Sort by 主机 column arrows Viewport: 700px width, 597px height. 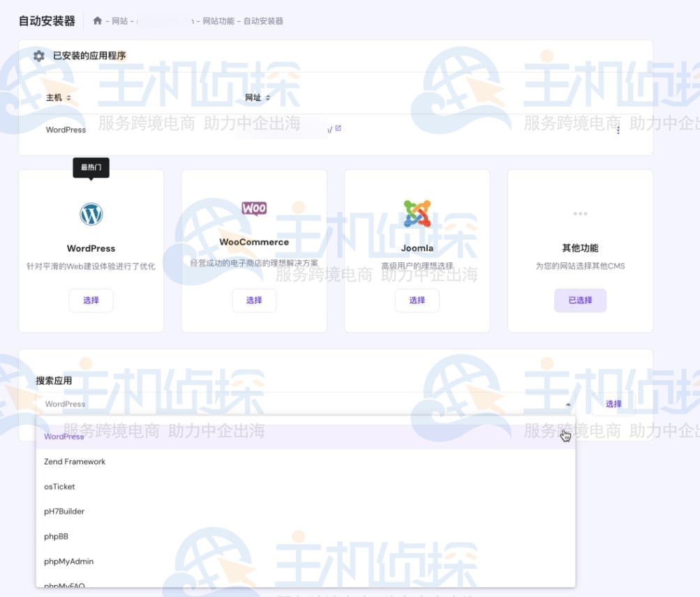[69, 98]
